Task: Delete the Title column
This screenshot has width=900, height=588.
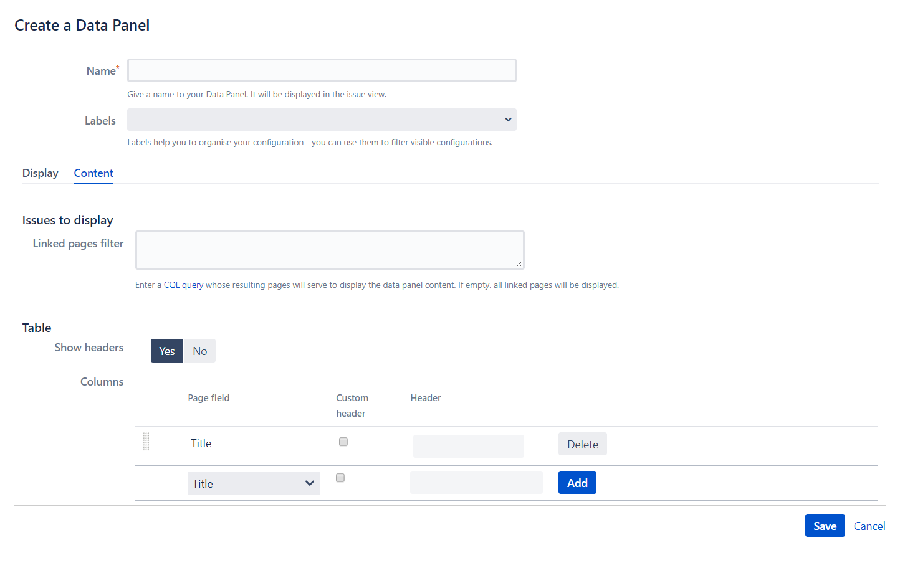Action: click(x=582, y=443)
